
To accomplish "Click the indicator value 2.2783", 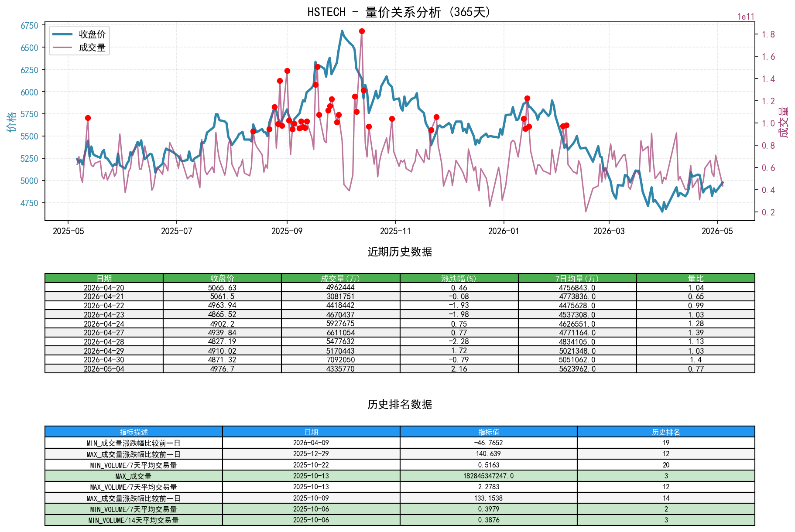I will (489, 487).
